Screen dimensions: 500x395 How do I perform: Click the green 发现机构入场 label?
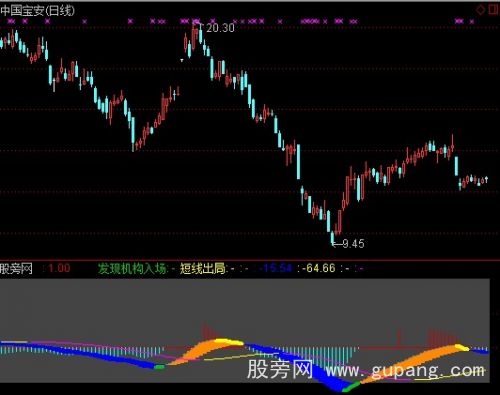click(132, 268)
